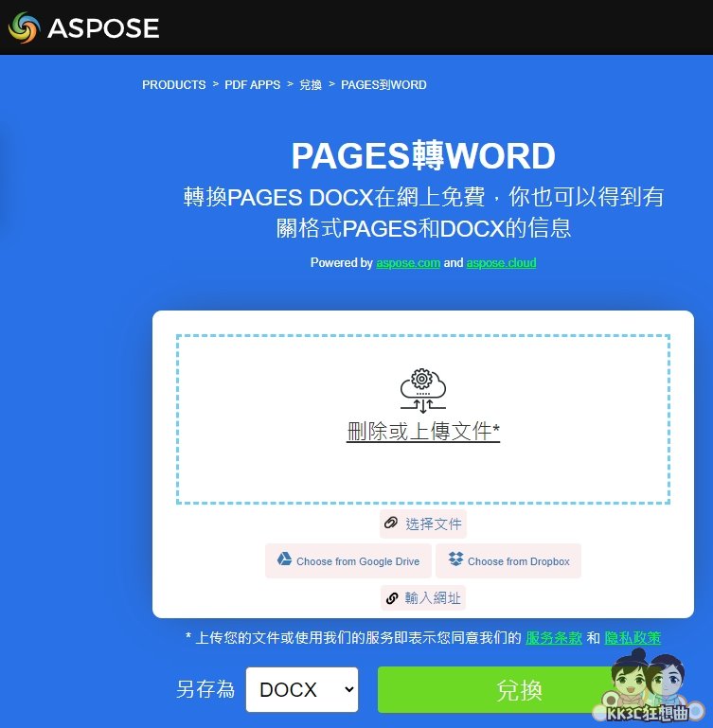Choose from Dropbox button

point(508,560)
